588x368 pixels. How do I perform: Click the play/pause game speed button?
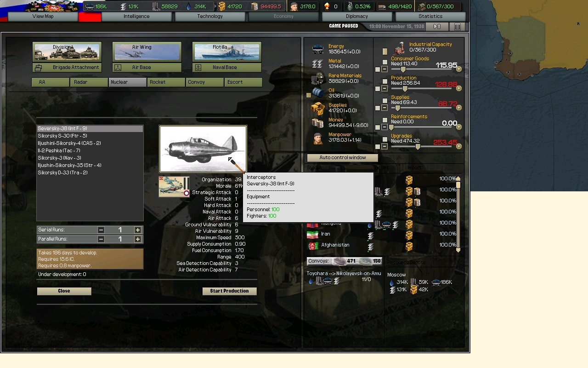(437, 27)
